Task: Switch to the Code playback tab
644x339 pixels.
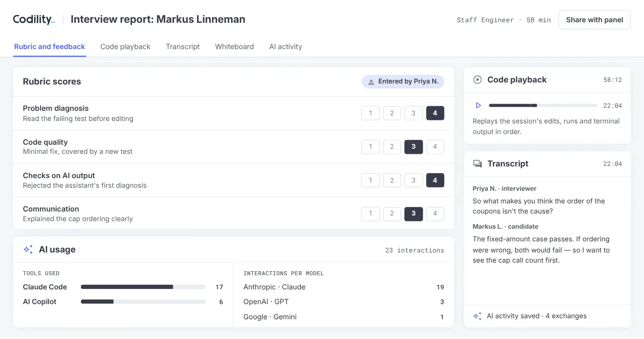Action: coord(125,47)
